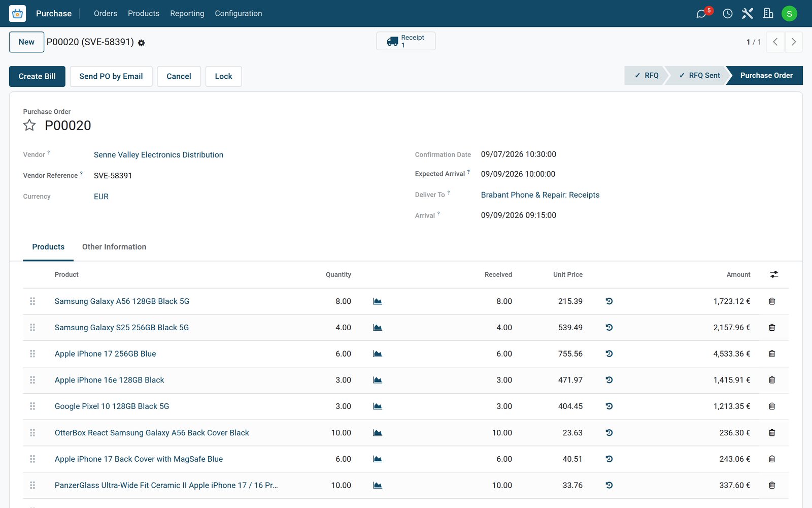812x508 pixels.
Task: Show forecast chart for Samsung Galaxy A56
Action: point(378,301)
